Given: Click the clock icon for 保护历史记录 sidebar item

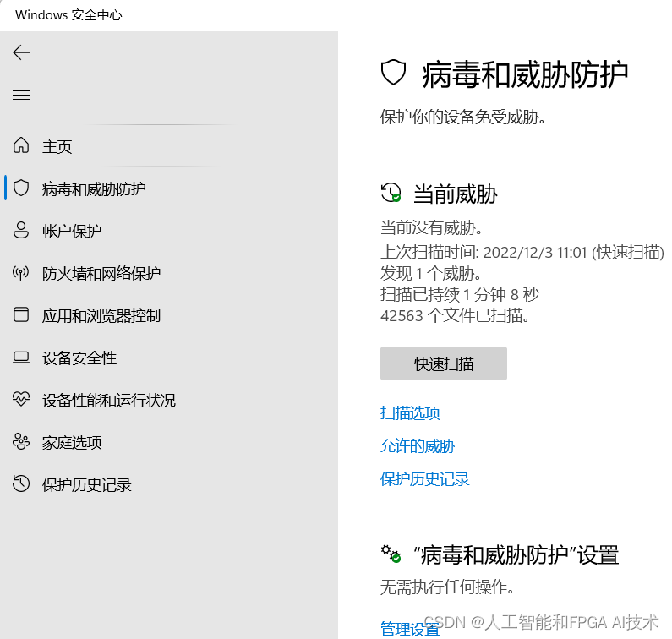Looking at the screenshot, I should (x=21, y=483).
